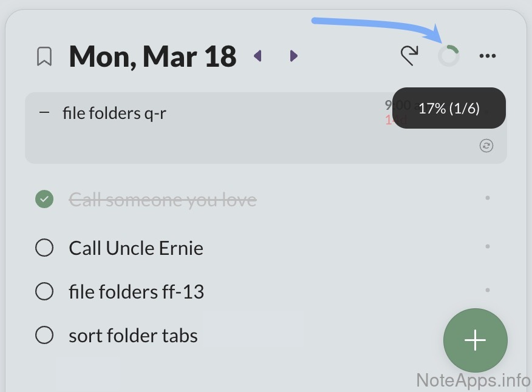This screenshot has height=392, width=532.
Task: Check off file folders ff-13 task
Action: point(44,292)
